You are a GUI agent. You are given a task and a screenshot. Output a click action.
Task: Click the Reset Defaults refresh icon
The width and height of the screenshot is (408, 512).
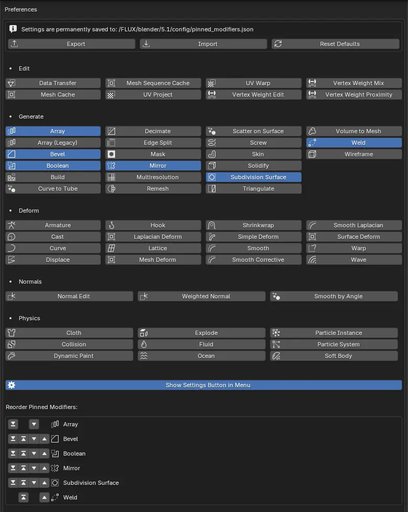click(x=278, y=44)
